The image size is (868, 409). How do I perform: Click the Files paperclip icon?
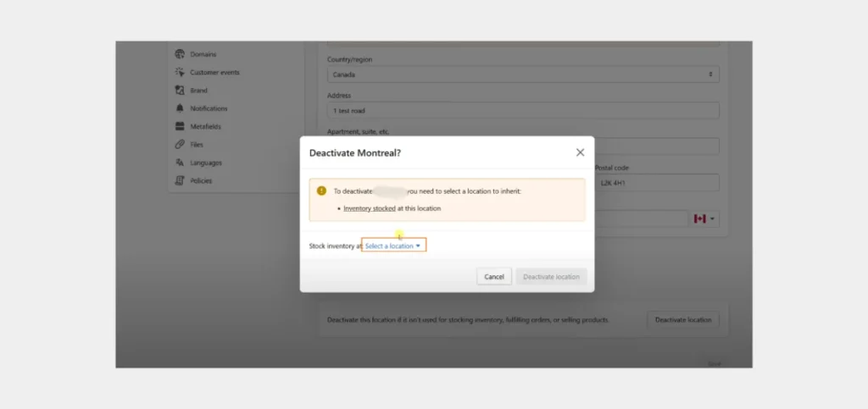click(180, 144)
